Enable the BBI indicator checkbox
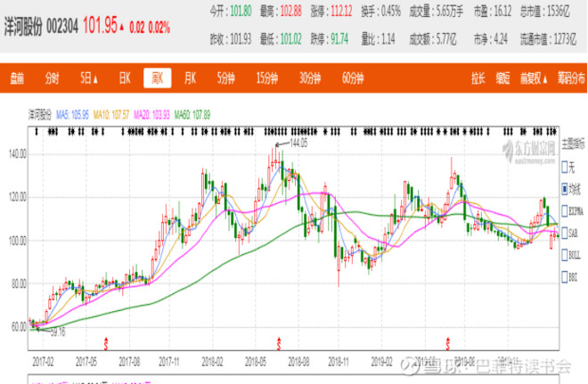The height and width of the screenshot is (384, 588). [565, 277]
